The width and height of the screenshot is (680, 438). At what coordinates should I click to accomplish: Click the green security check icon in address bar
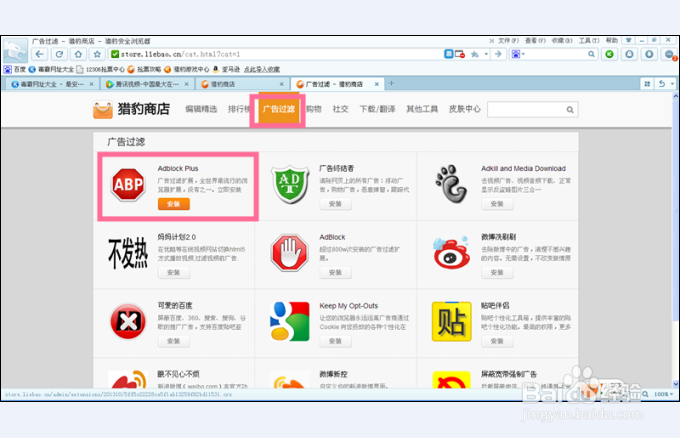click(115, 54)
